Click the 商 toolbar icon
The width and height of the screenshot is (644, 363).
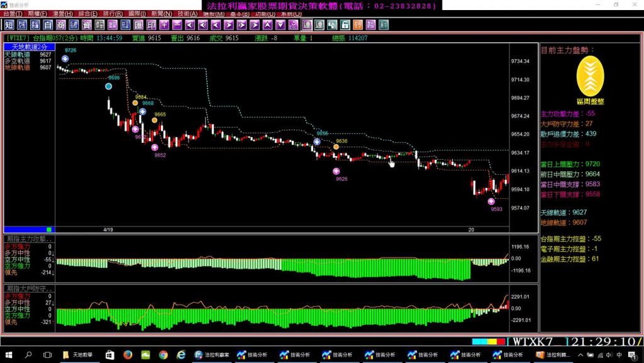[60, 25]
